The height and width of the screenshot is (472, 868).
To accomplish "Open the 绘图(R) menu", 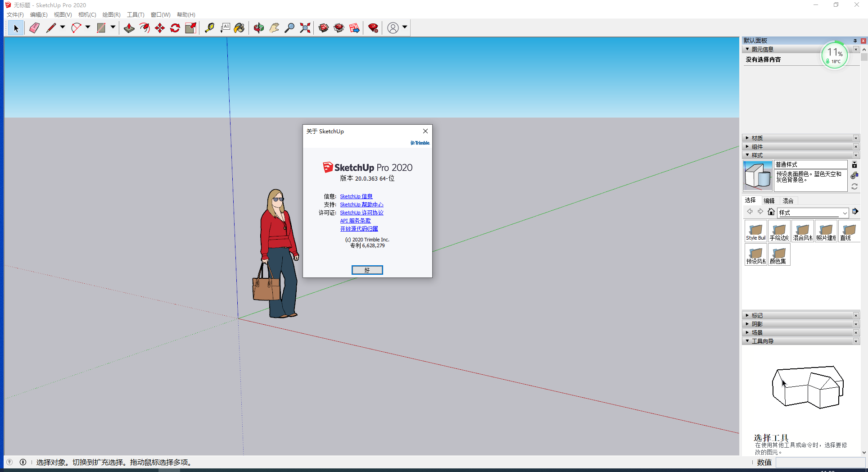I will tap(111, 15).
